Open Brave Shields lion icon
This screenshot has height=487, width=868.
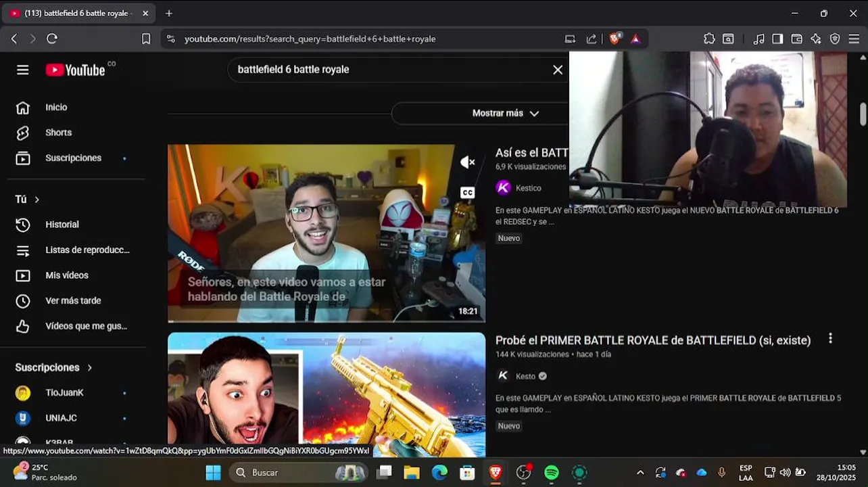(614, 39)
